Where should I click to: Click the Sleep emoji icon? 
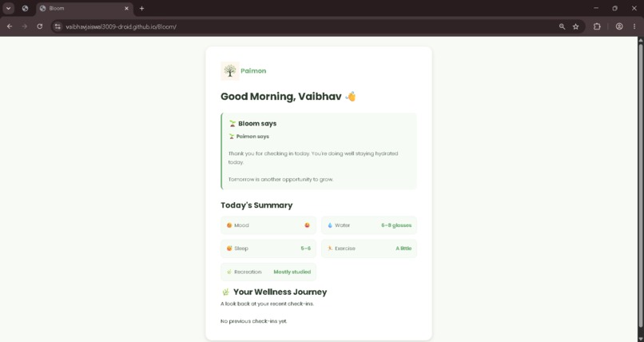pos(229,248)
